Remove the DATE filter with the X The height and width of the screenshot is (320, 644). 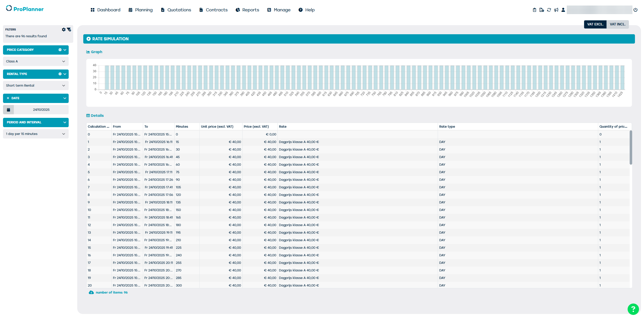point(8,98)
